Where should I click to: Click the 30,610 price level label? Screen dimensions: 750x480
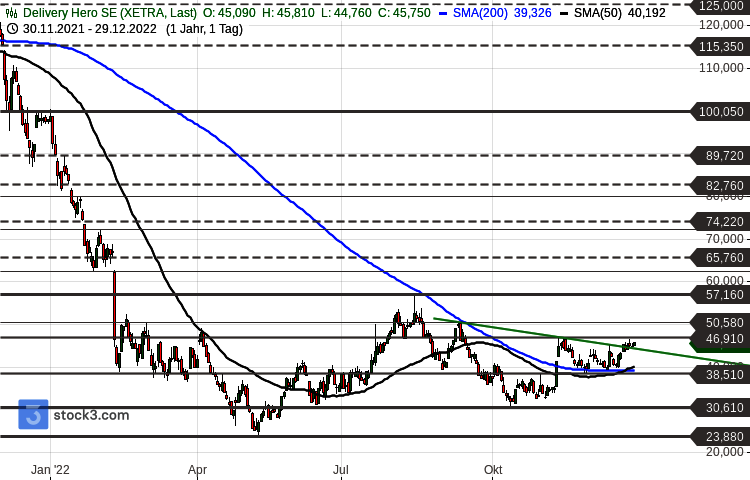coord(721,407)
